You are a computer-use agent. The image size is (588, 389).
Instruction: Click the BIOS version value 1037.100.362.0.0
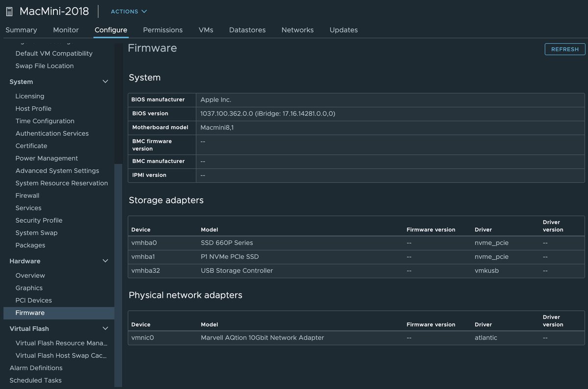268,114
